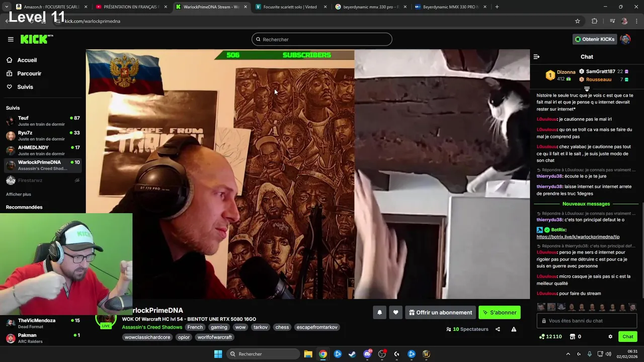Open Suivis in the sidebar
Screen dimensions: 644x362
(x=20, y=87)
